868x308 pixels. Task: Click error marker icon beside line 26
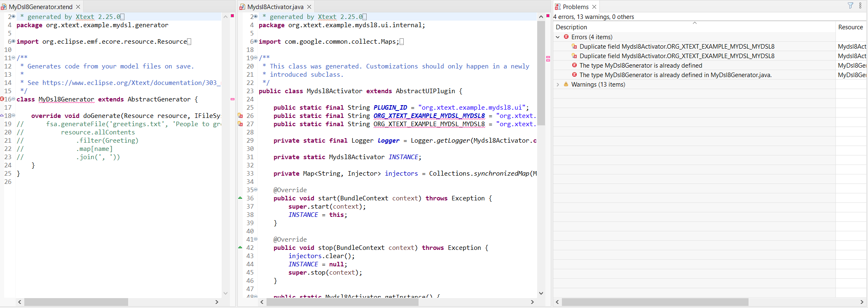tap(240, 116)
